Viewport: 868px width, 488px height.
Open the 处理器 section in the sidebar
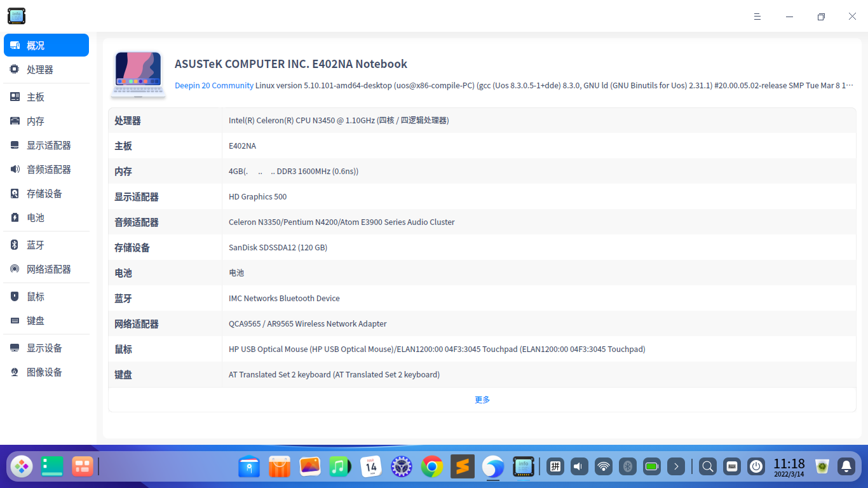46,69
